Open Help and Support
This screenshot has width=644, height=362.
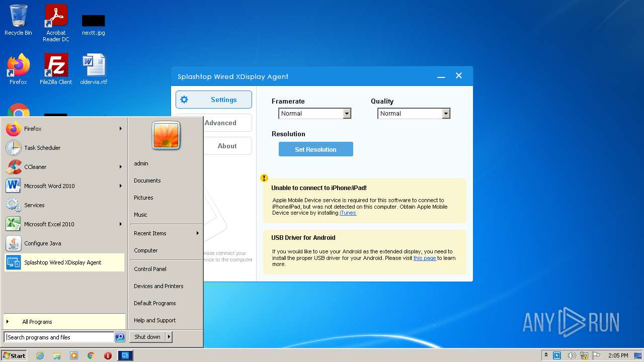166,320
